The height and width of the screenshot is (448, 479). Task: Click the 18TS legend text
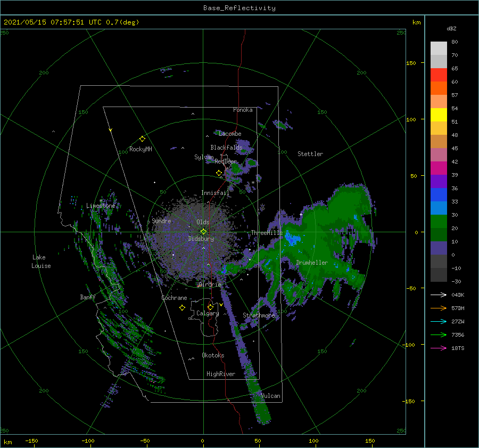tap(458, 348)
